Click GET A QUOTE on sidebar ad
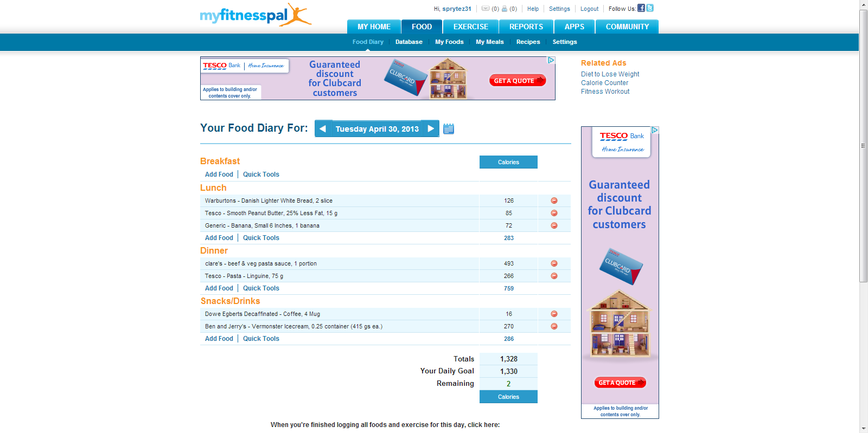The height and width of the screenshot is (433, 868). (620, 383)
